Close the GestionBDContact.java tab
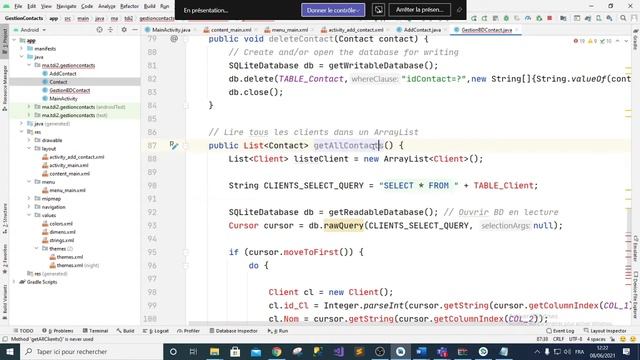Viewport: 640px width, 360px height. click(x=516, y=30)
